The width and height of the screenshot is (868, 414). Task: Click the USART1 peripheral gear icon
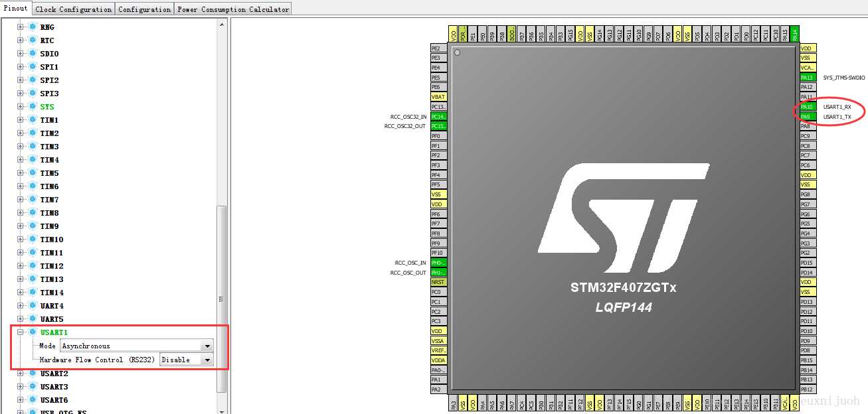pyautogui.click(x=32, y=332)
